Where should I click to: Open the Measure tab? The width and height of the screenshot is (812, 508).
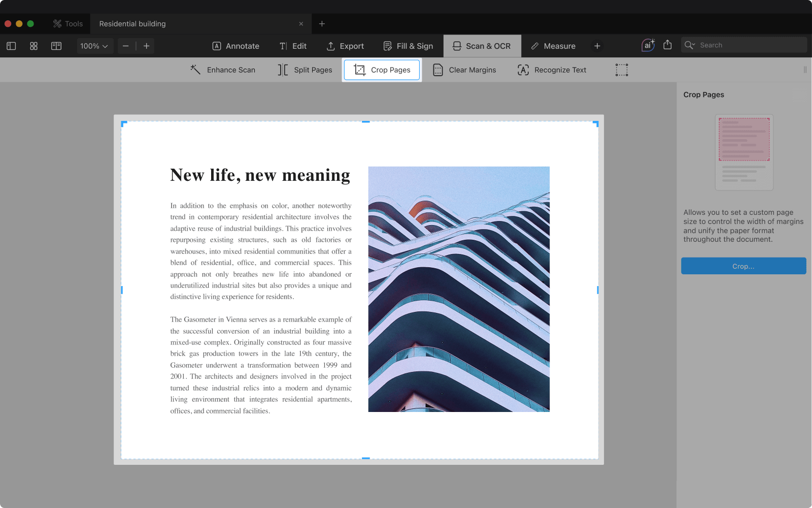click(x=553, y=46)
